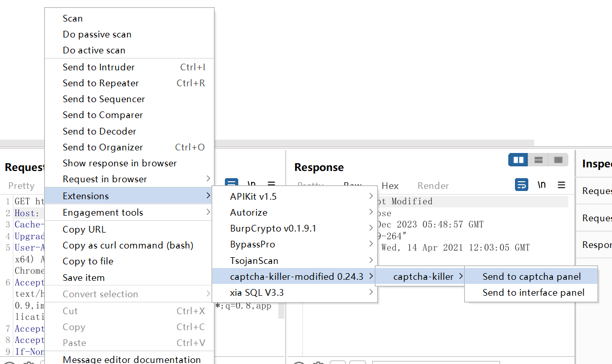Open Message editor documentation
612x364 pixels.
click(129, 359)
